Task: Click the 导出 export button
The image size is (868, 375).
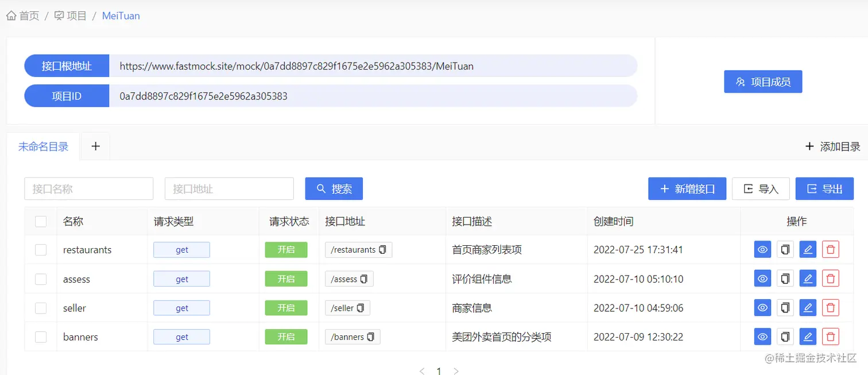Action: 824,188
